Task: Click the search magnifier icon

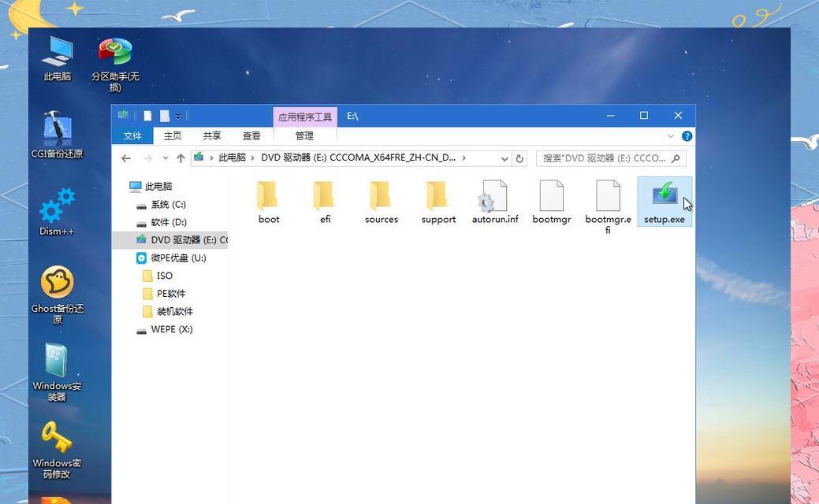Action: 676,158
